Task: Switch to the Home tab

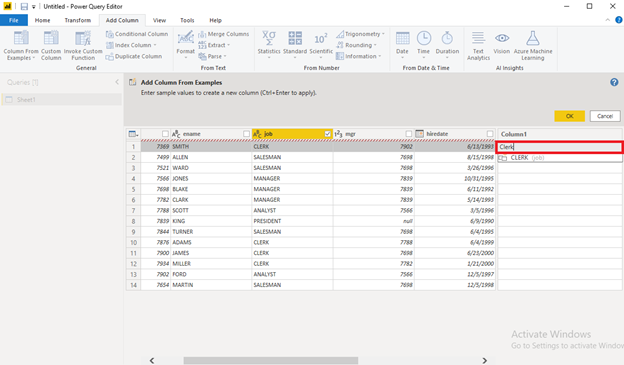Action: click(x=43, y=20)
